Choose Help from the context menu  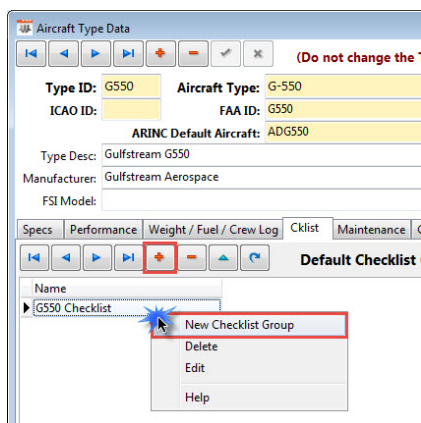coord(249,397)
